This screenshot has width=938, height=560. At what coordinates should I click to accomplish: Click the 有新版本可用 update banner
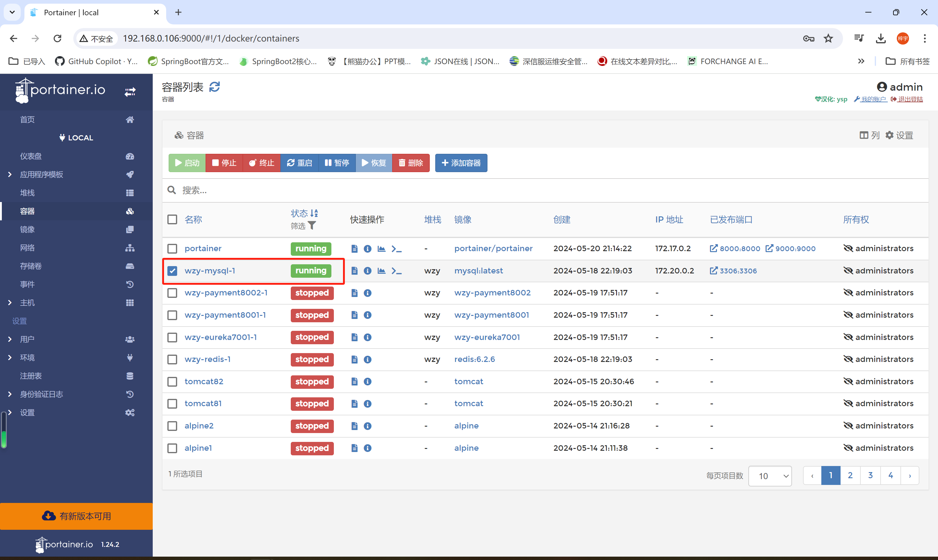76,516
